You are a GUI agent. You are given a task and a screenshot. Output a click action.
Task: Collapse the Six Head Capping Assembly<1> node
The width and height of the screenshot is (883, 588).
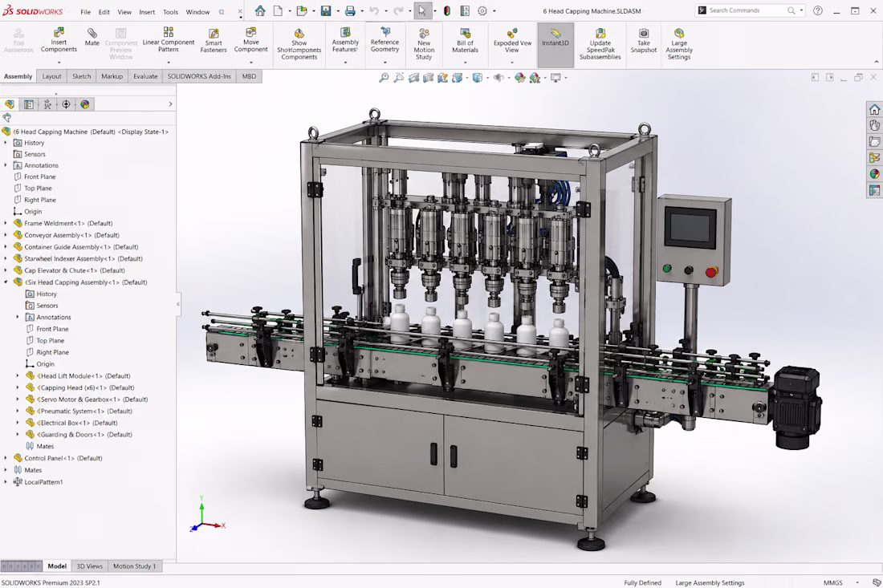[6, 282]
